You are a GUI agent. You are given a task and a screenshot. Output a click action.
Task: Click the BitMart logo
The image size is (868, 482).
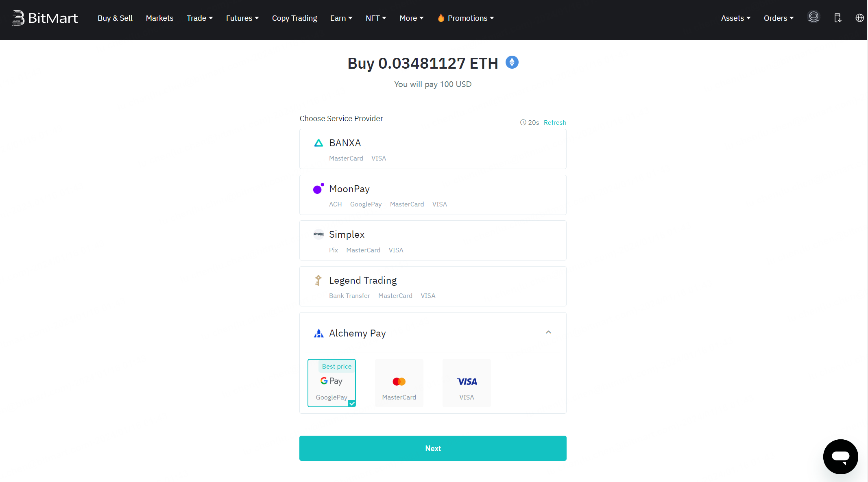pos(45,18)
